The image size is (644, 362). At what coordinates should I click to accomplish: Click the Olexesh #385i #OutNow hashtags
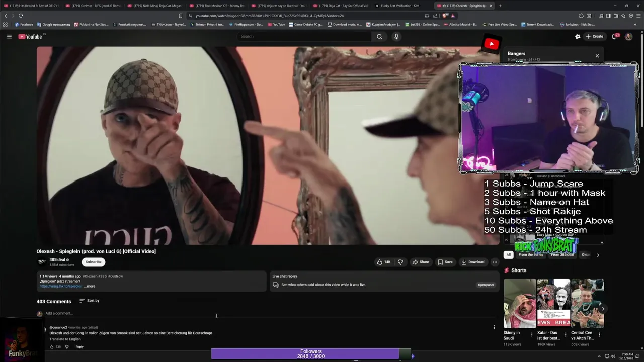pos(103,276)
